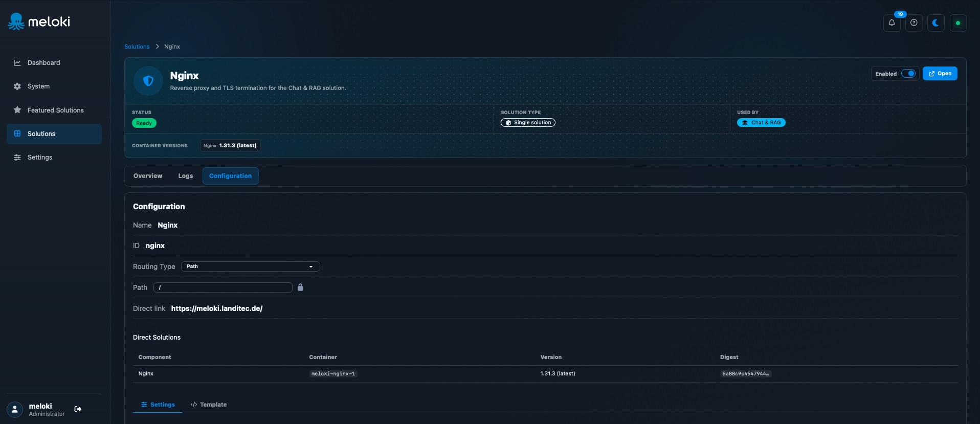Click the Nginx component cell

(146, 374)
